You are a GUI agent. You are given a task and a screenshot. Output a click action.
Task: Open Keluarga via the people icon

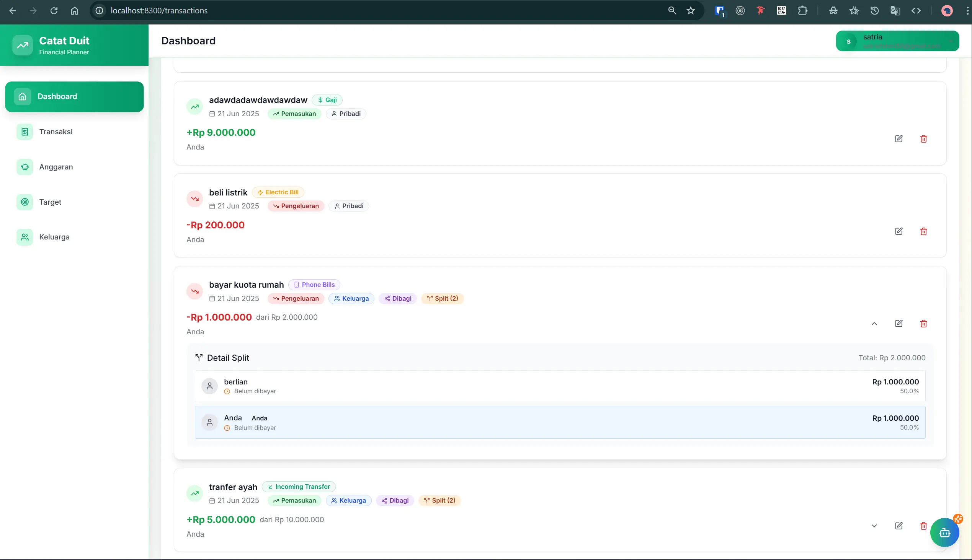(x=25, y=237)
